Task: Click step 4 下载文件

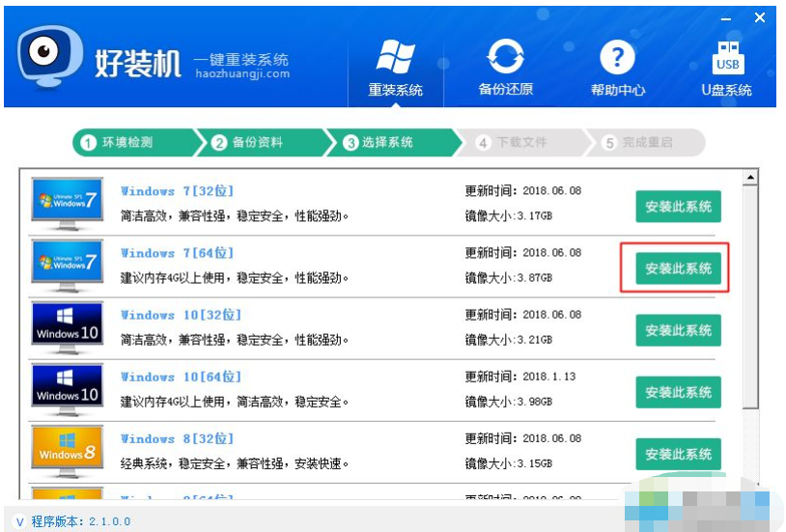Action: coord(521,142)
